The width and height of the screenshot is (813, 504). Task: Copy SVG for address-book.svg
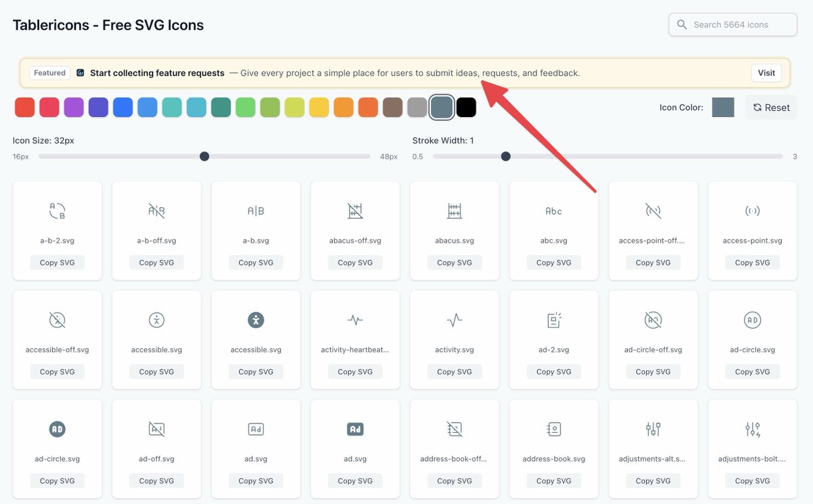point(554,481)
